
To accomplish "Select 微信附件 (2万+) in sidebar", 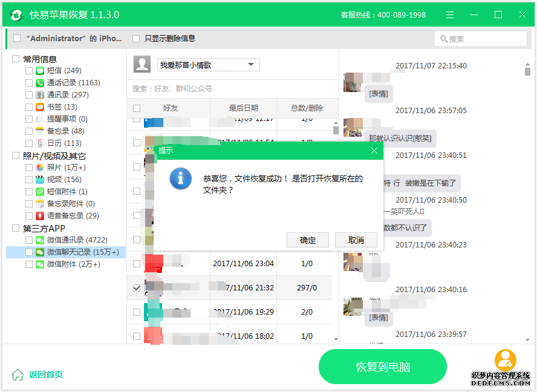I will point(73,264).
